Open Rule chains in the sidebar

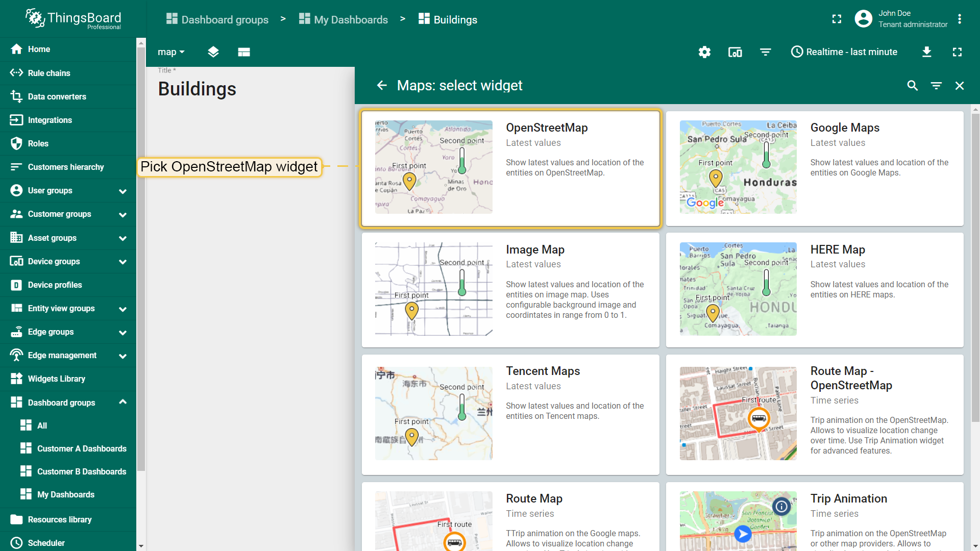(x=68, y=73)
